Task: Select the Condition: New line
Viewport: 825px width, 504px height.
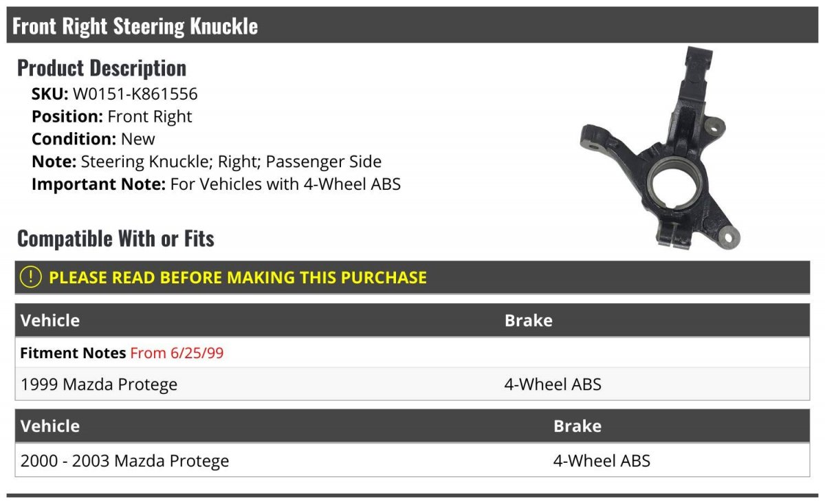Action: [x=93, y=139]
